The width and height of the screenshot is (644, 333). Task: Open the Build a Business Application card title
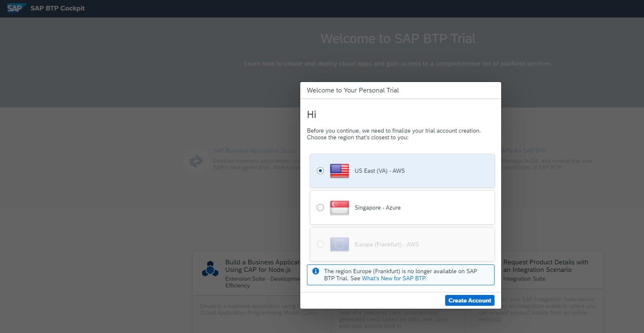pyautogui.click(x=263, y=266)
